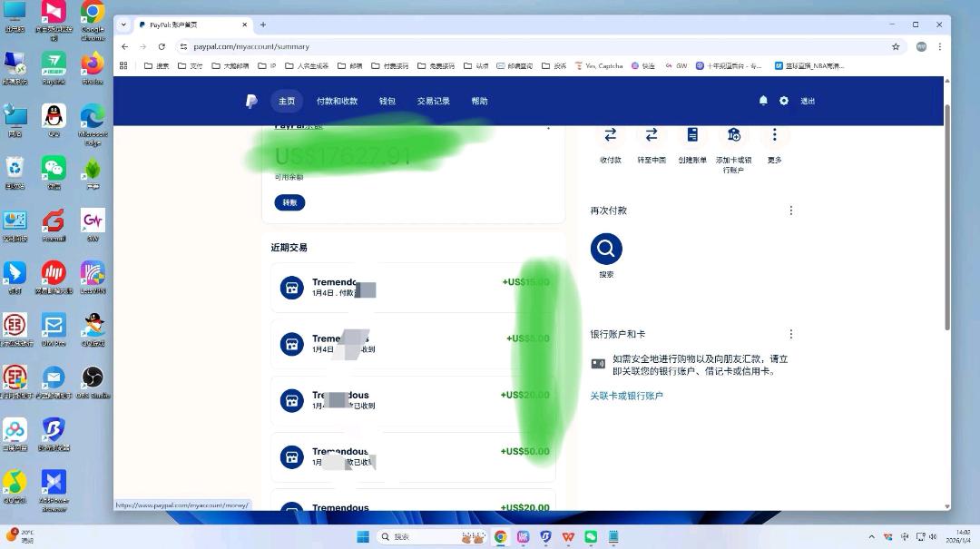Click the PayPal logo in the header
Viewport: 980px width, 549px height.
[x=251, y=102]
